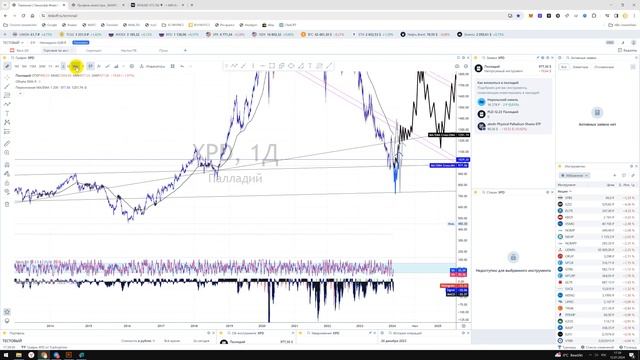The image size is (640, 360).
Task: Click the browser reload button
Action: click(23, 16)
